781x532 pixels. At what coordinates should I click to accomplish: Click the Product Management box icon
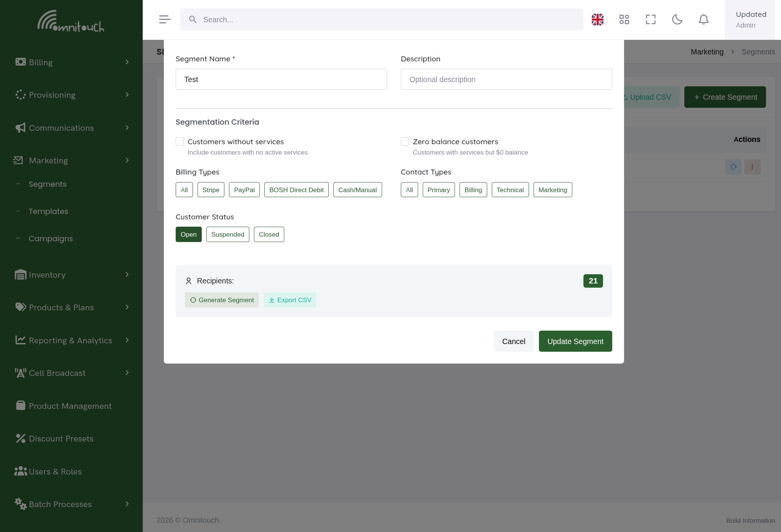click(21, 405)
